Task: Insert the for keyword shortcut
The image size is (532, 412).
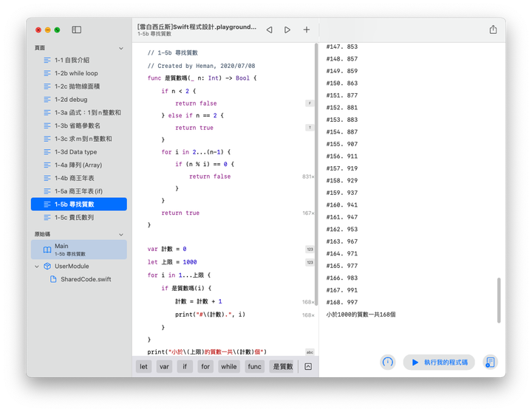Action: tap(205, 366)
